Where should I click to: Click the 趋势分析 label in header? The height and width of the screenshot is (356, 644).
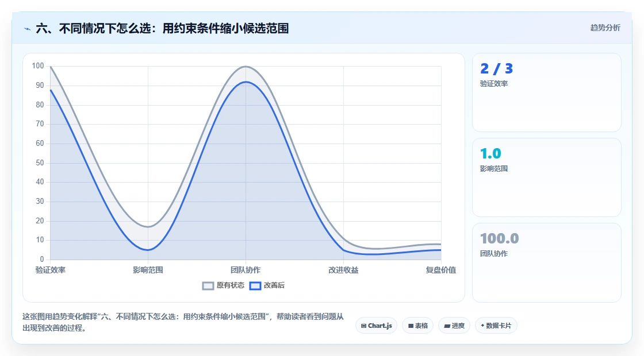click(605, 28)
